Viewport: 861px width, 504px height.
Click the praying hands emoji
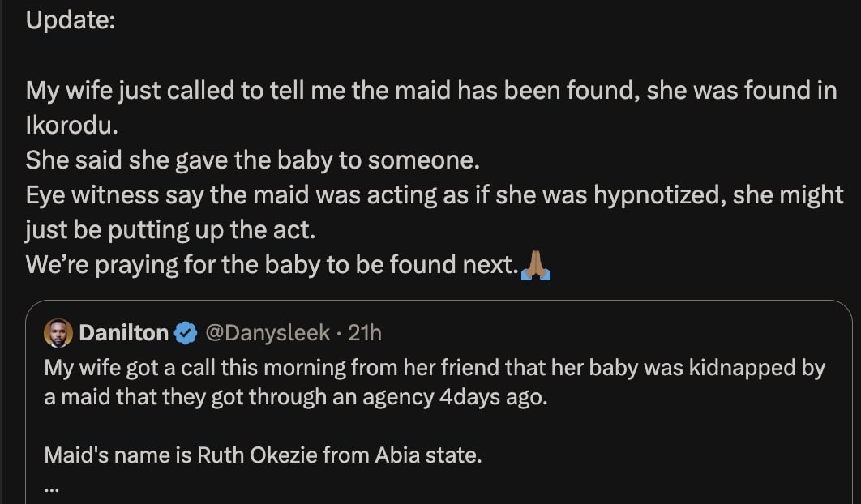tap(536, 265)
